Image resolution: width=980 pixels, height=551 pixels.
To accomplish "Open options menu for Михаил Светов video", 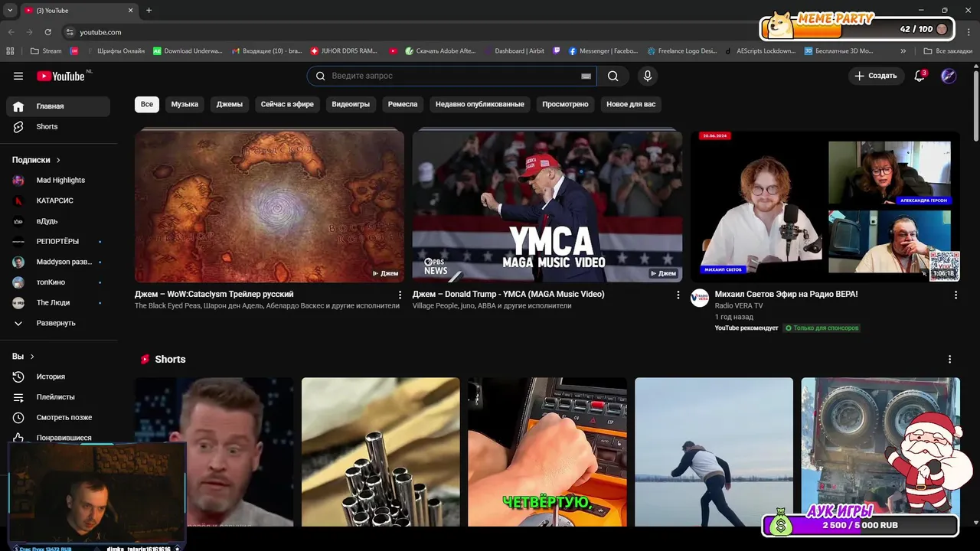I will (x=955, y=295).
